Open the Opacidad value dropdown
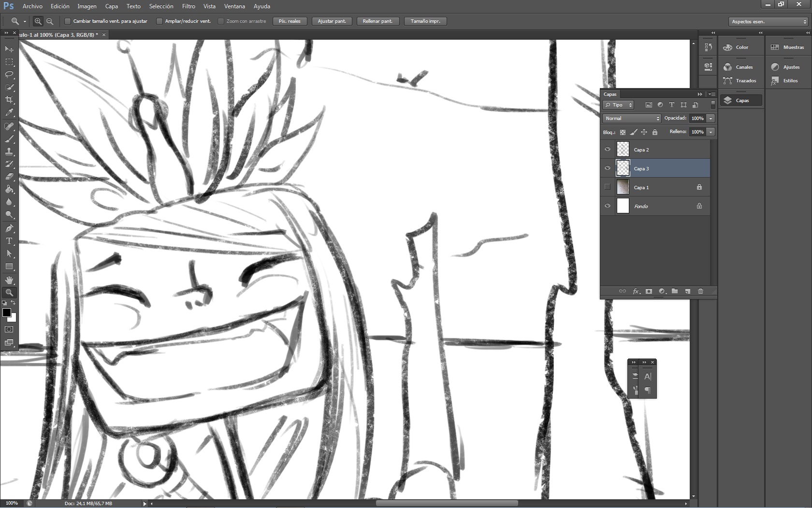The image size is (812, 508). click(x=710, y=118)
